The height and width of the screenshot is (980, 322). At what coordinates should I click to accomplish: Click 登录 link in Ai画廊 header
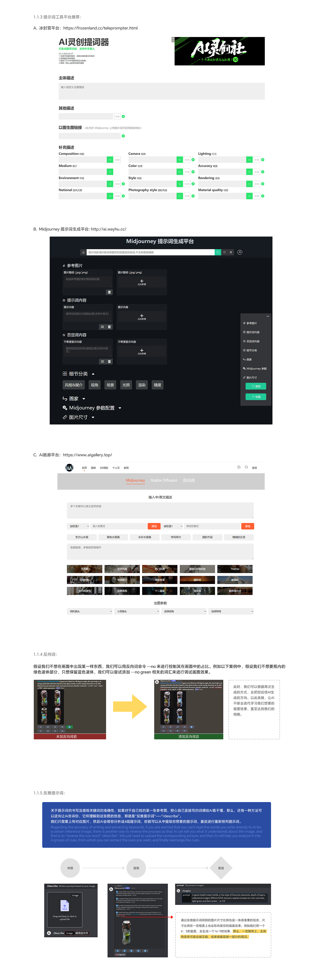pyautogui.click(x=254, y=468)
